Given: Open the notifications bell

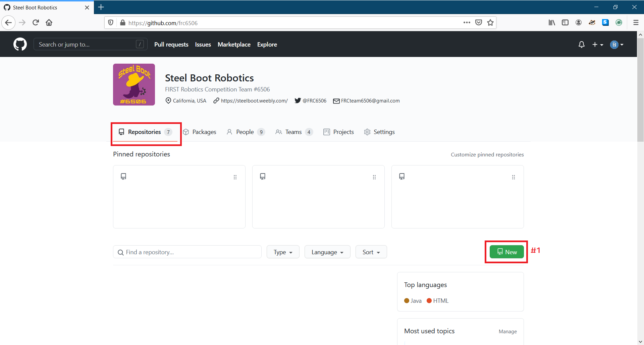Looking at the screenshot, I should 582,45.
